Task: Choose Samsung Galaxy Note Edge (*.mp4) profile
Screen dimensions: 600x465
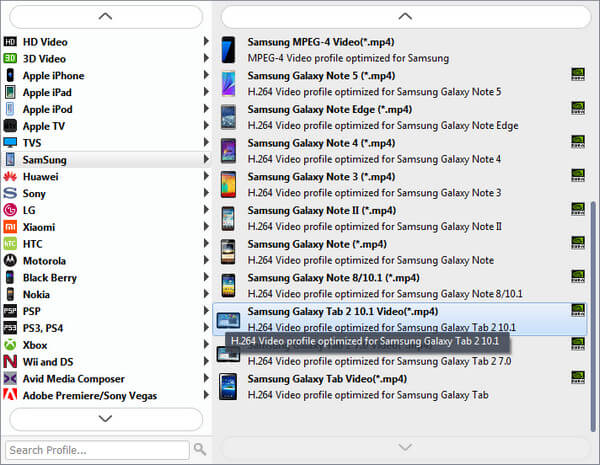Action: click(x=400, y=117)
